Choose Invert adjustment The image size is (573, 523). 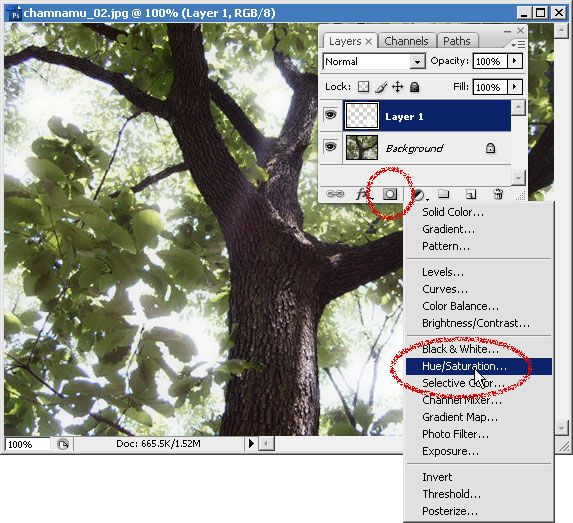[x=478, y=477]
